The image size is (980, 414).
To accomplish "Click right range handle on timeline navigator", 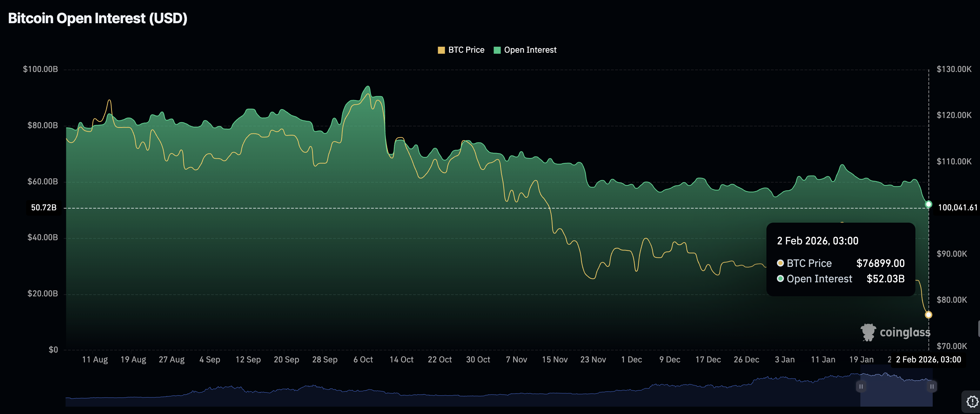I will (932, 387).
